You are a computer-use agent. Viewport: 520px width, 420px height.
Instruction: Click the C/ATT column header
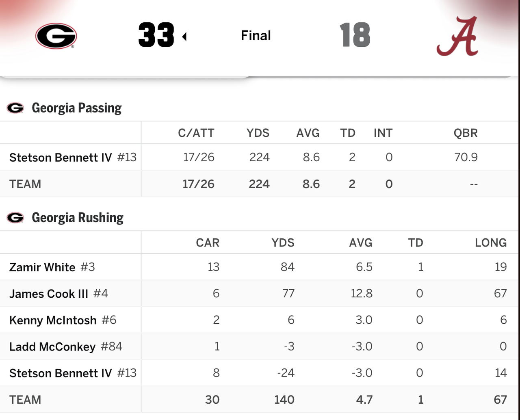(x=196, y=133)
